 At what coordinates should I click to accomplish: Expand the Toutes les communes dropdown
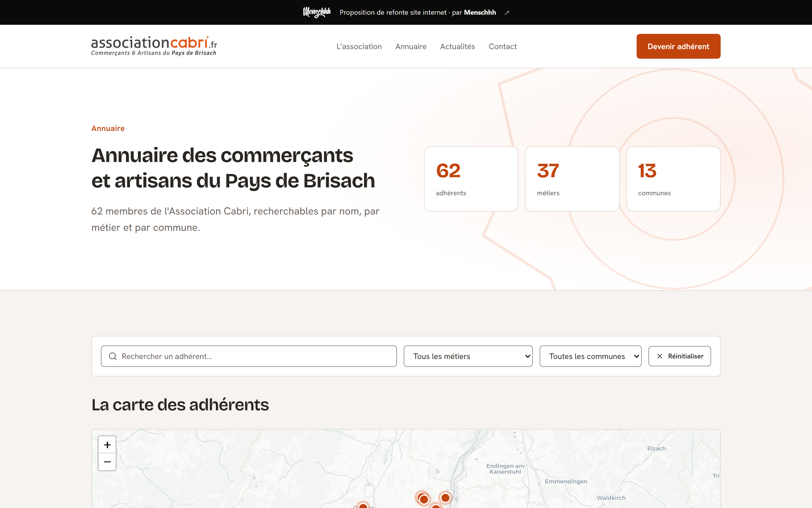coord(590,356)
